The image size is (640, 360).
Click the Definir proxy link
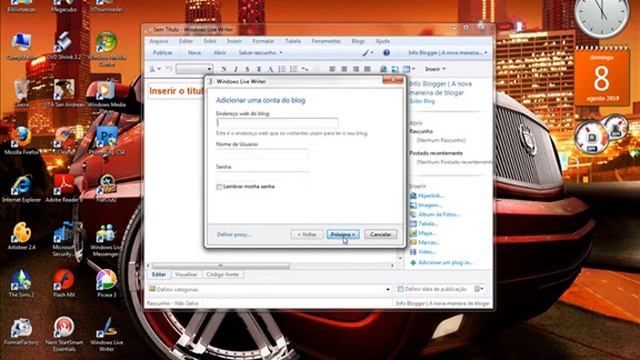click(x=233, y=234)
